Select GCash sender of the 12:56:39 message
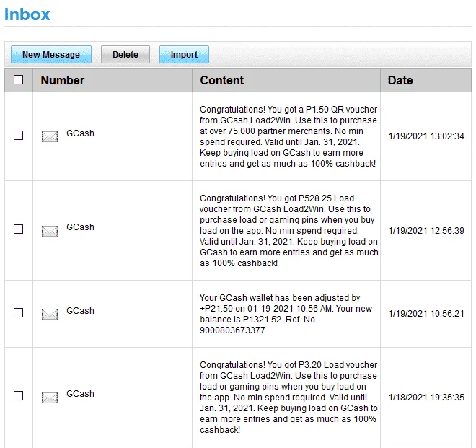This screenshot has height=448, width=476. click(80, 227)
